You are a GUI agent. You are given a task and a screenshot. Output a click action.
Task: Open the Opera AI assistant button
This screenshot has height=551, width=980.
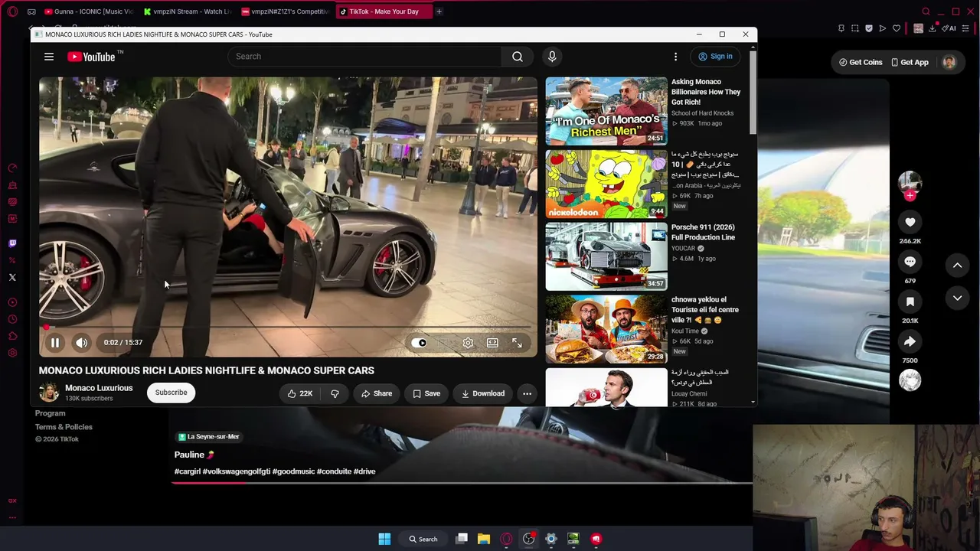tap(949, 28)
